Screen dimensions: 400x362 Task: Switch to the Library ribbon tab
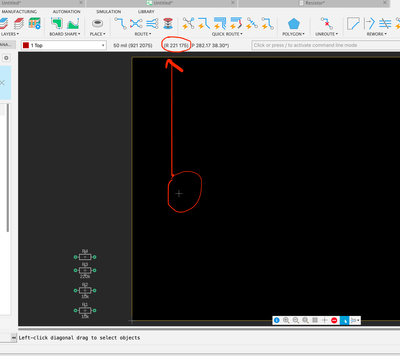tap(146, 12)
